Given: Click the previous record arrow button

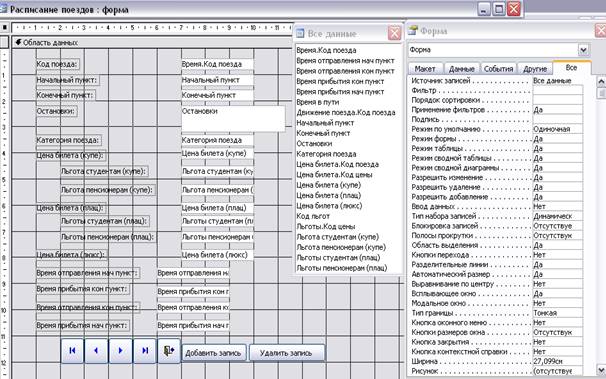Looking at the screenshot, I should click(96, 351).
